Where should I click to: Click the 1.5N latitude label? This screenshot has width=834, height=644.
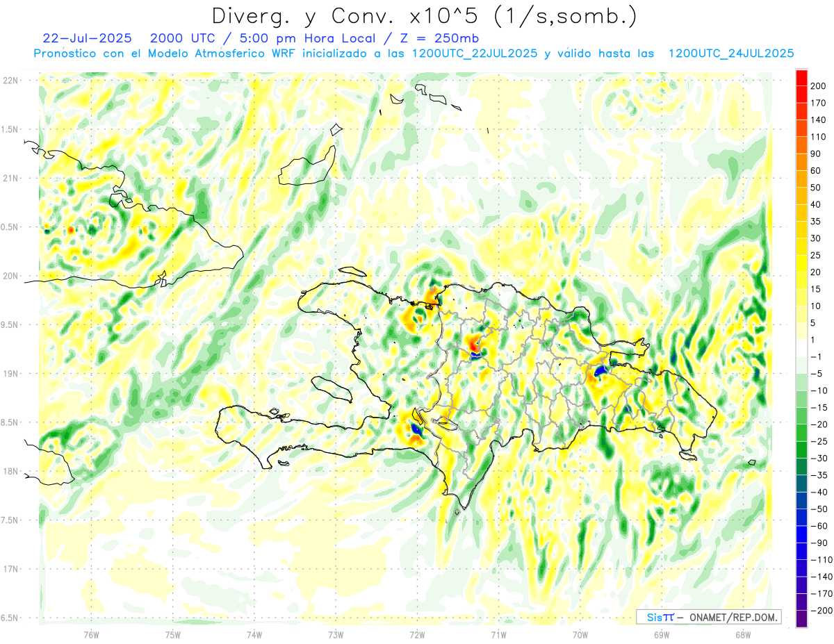click(10, 129)
